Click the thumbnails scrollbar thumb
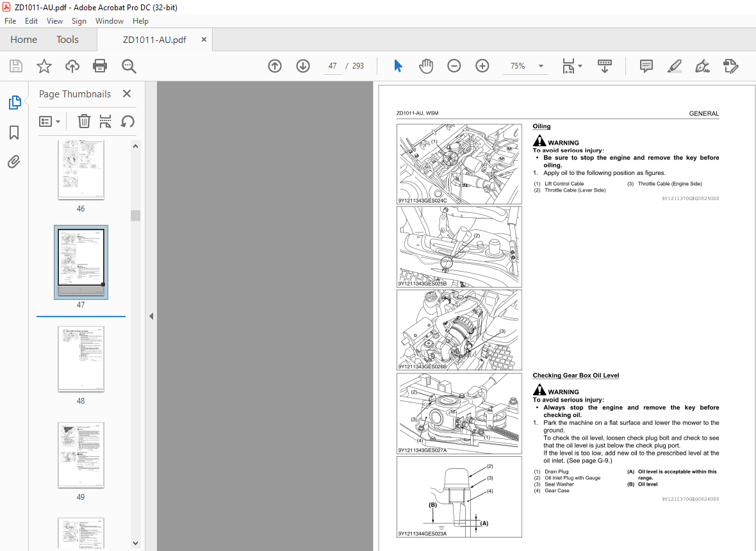Image resolution: width=756 pixels, height=551 pixels. pyautogui.click(x=135, y=215)
